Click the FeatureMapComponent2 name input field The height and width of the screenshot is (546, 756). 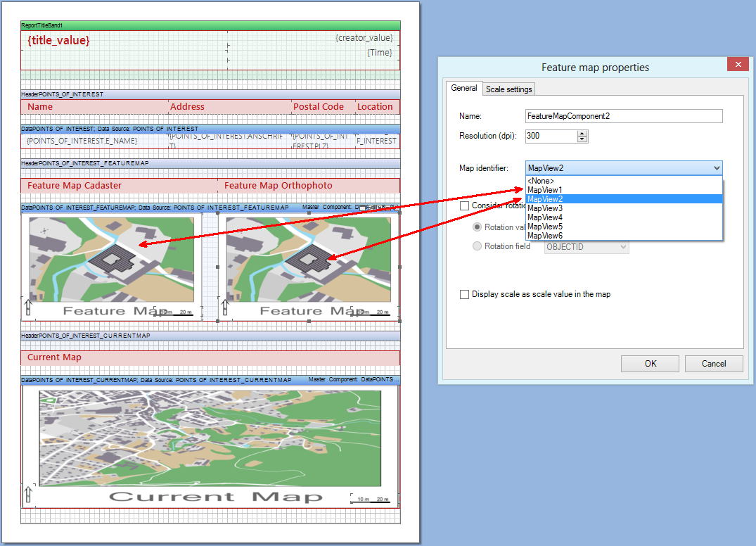[x=622, y=115]
